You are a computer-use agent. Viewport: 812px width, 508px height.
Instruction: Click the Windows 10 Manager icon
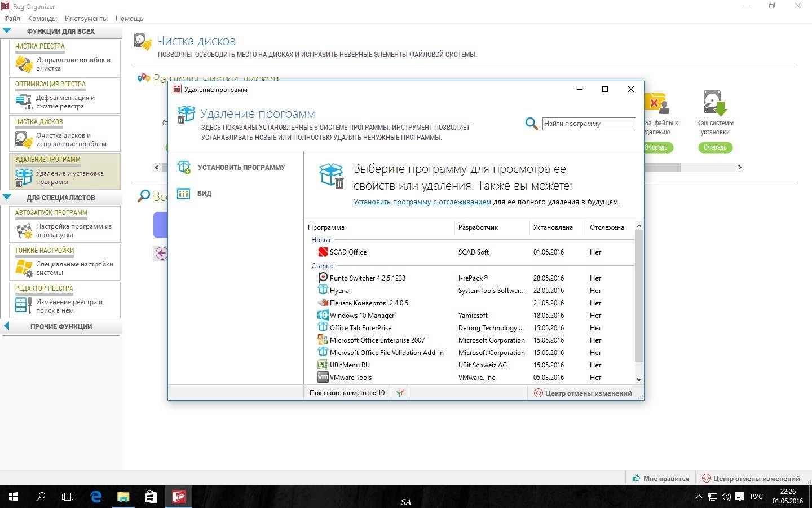[x=323, y=315]
